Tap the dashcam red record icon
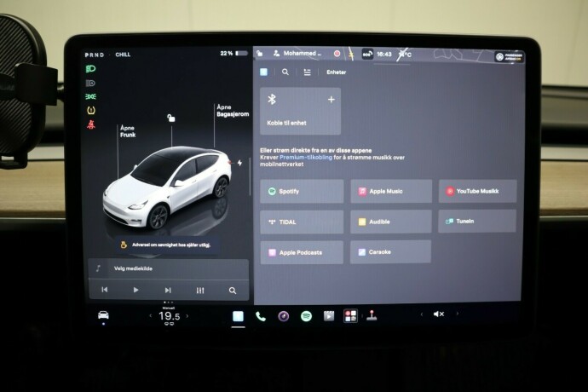This screenshot has width=588, height=392. coord(337,54)
